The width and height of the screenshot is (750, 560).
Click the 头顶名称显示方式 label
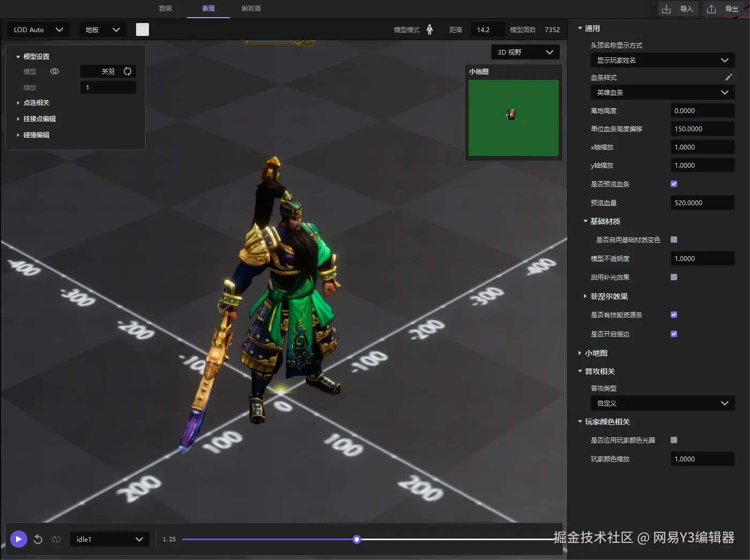click(616, 46)
